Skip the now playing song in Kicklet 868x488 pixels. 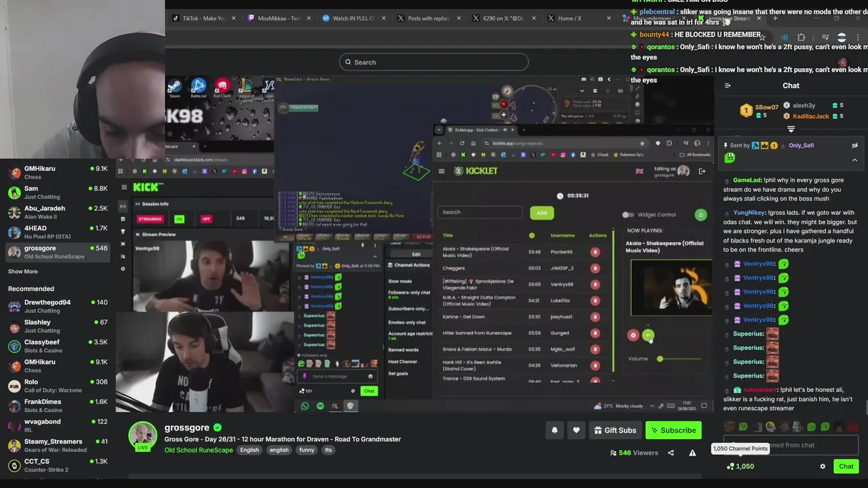pos(648,335)
